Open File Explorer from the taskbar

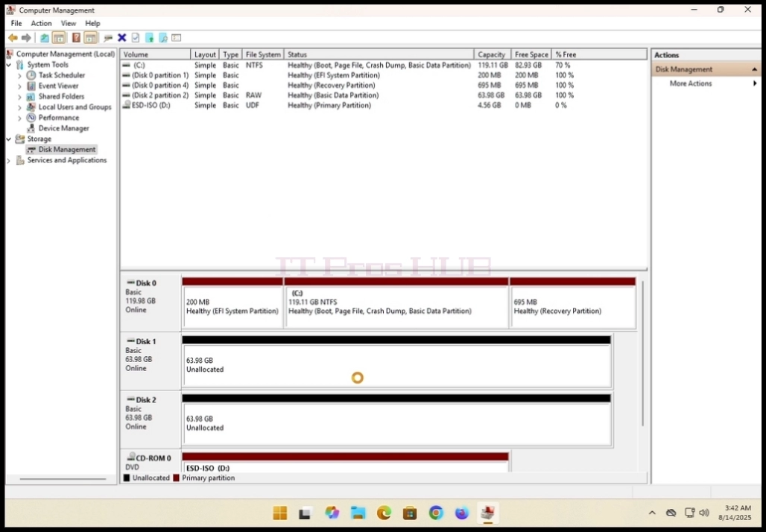(x=358, y=513)
